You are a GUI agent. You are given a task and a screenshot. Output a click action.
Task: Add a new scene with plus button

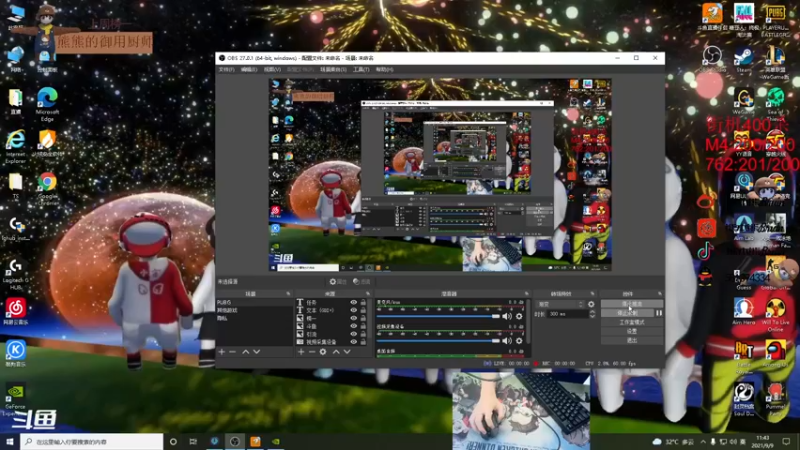[x=221, y=352]
